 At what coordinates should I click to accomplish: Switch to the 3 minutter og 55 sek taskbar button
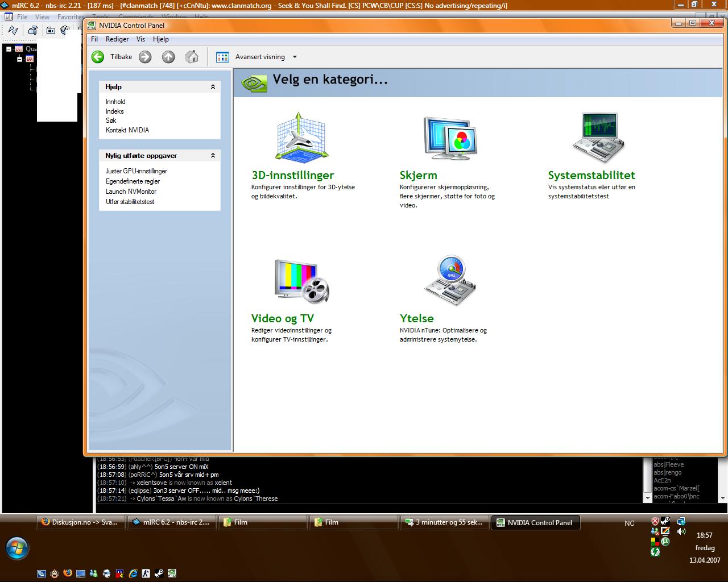tap(445, 522)
